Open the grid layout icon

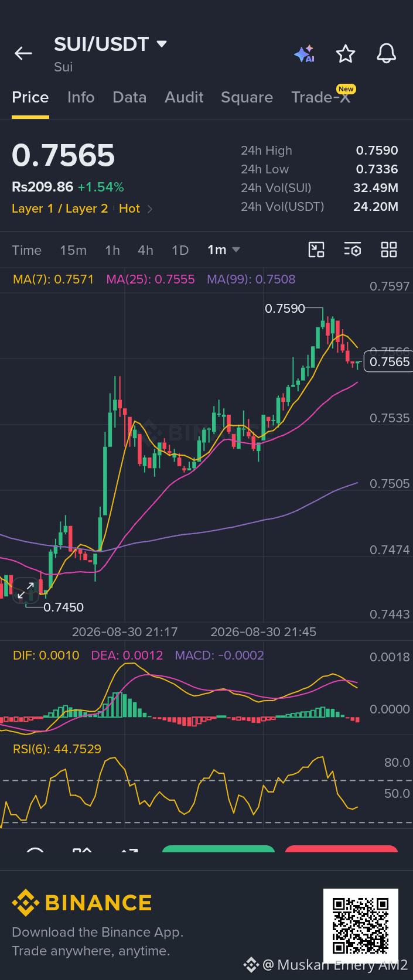click(x=389, y=250)
